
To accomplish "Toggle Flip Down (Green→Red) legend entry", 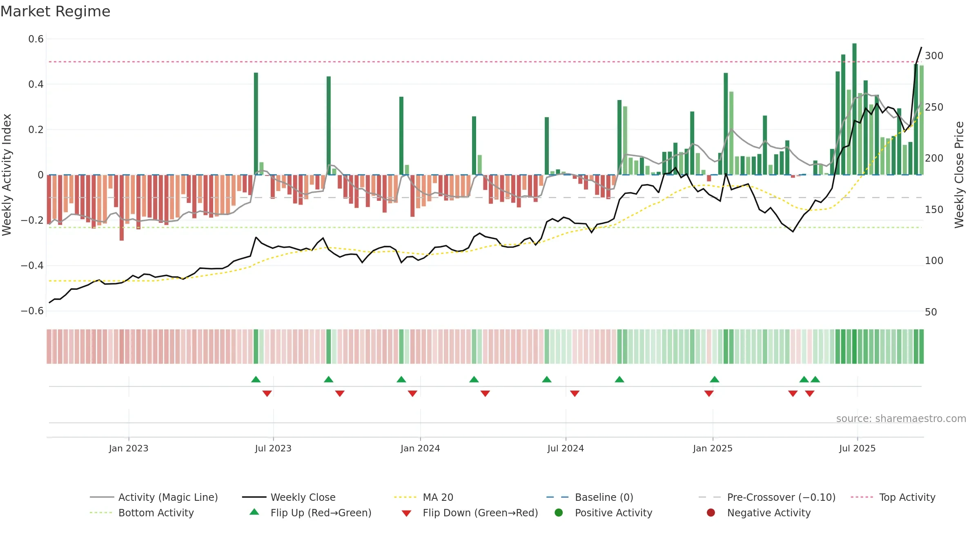I will tap(470, 513).
